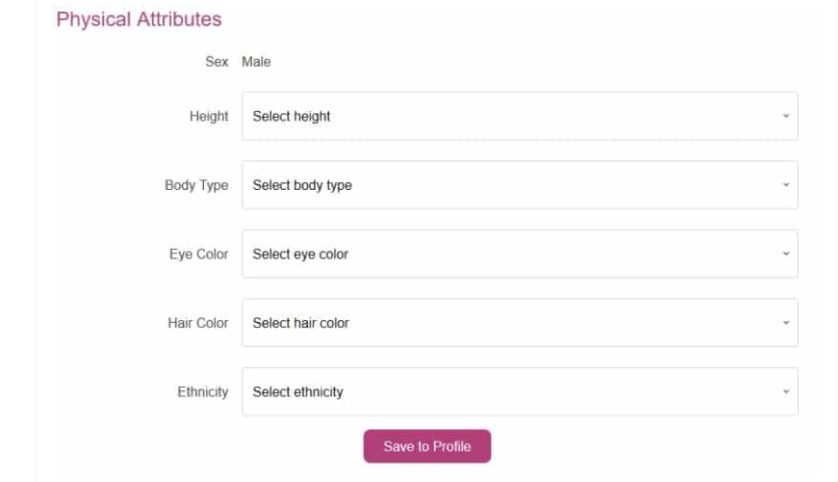The height and width of the screenshot is (482, 838).
Task: Open the Select body type combo box
Action: [519, 185]
